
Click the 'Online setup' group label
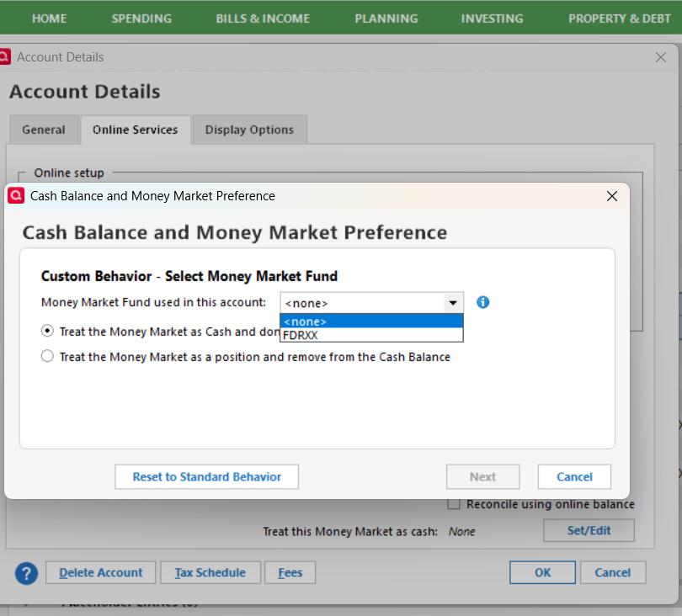69,173
